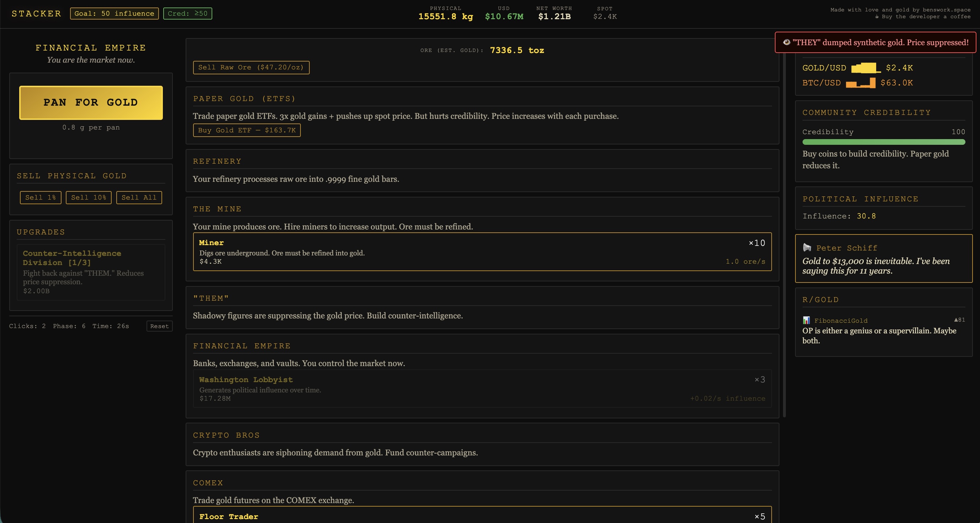Viewport: 980px width, 523px height.
Task: Click the Sell 10% button
Action: pos(88,197)
